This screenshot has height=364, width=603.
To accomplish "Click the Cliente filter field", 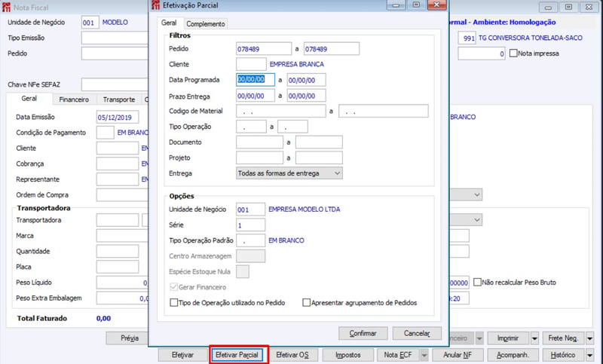I will pyautogui.click(x=251, y=64).
